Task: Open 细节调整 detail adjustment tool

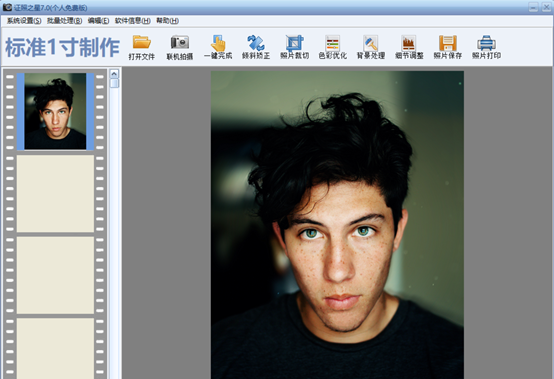Action: (409, 47)
